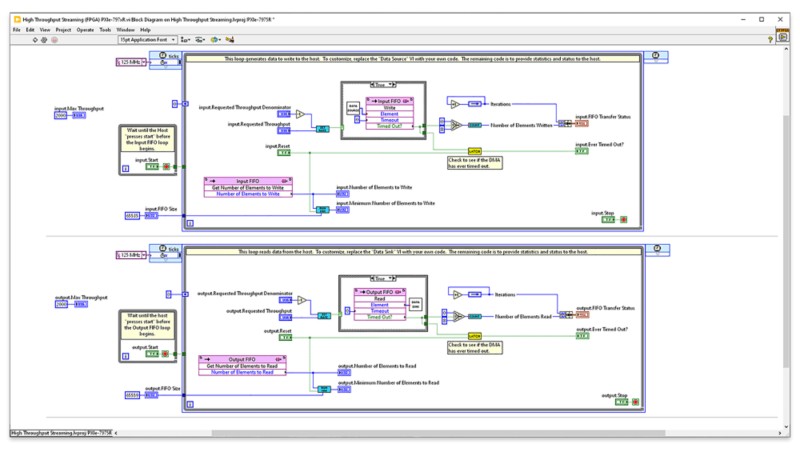
Task: Select the Data Source subVI in upper case structure
Action: tap(353, 109)
